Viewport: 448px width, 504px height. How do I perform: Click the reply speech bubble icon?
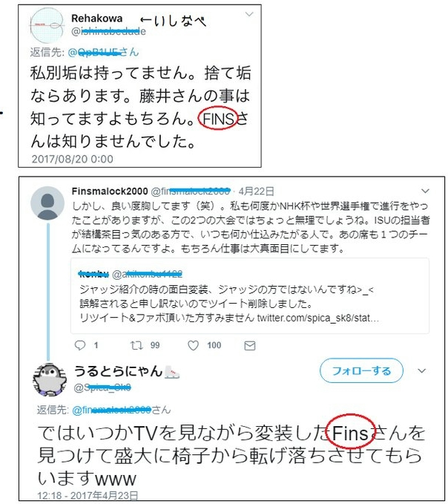tap(80, 345)
